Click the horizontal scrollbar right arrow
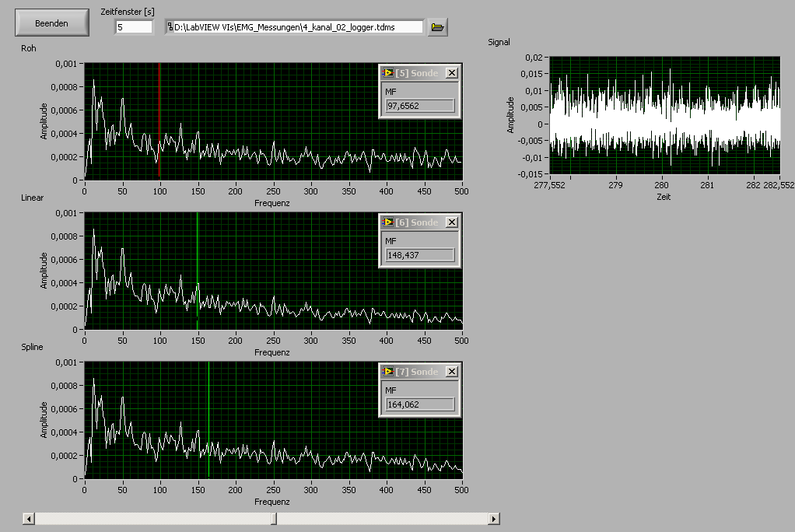Image resolution: width=795 pixels, height=532 pixels. (493, 519)
